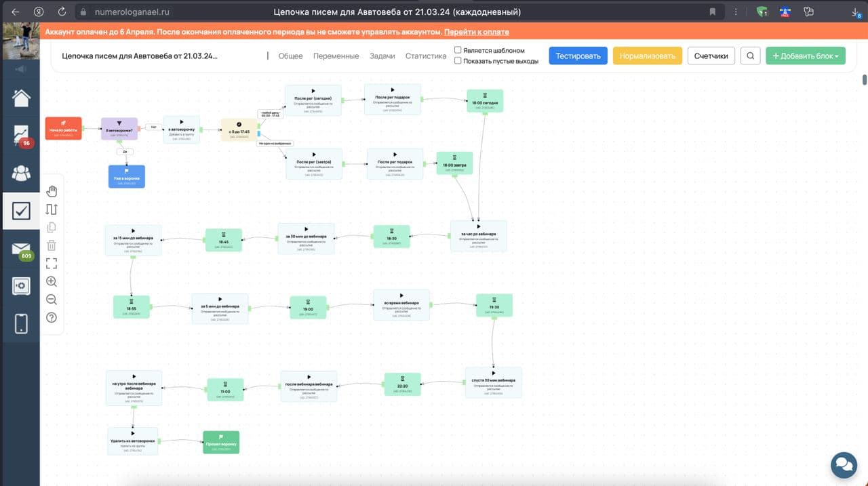Enable the 'Является шаблоном' checkbox
The width and height of the screenshot is (868, 486).
coord(458,50)
